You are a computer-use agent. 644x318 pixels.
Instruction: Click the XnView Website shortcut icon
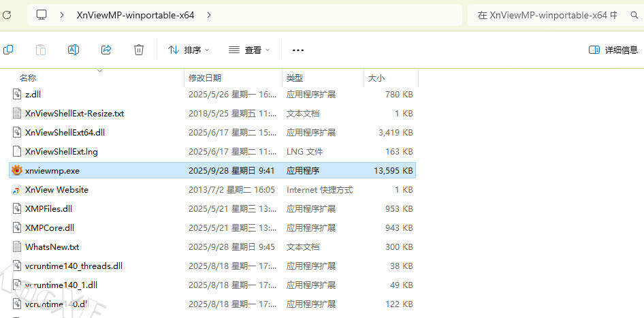click(x=16, y=190)
